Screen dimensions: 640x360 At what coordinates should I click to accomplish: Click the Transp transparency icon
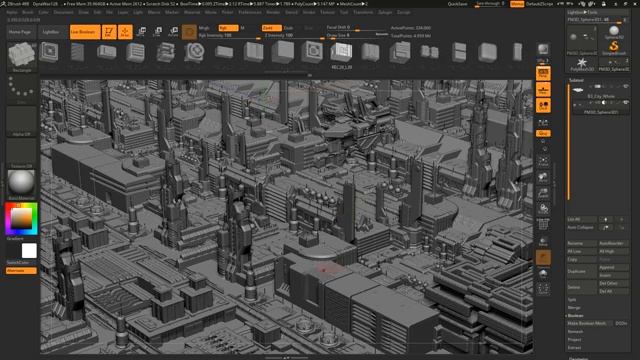tap(543, 241)
